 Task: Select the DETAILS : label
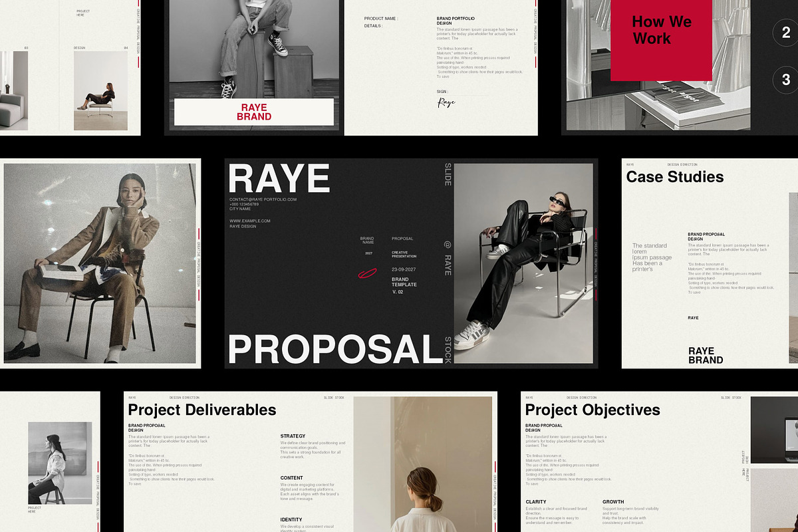pos(373,26)
